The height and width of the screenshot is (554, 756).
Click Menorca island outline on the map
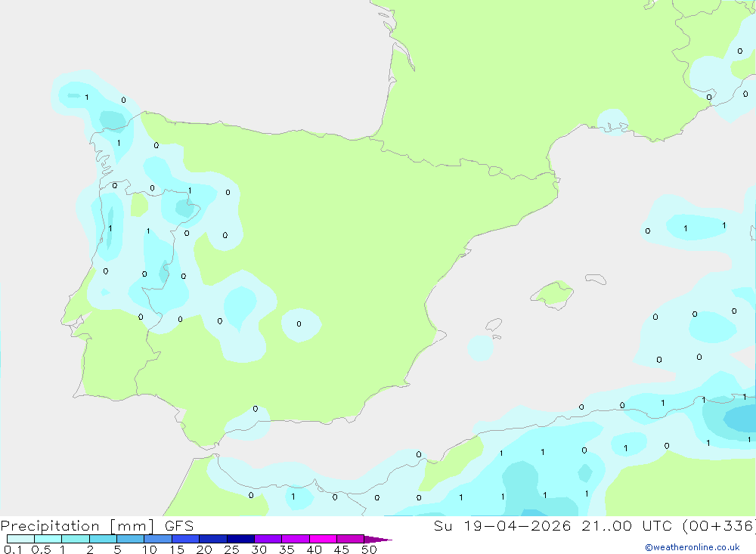point(596,279)
